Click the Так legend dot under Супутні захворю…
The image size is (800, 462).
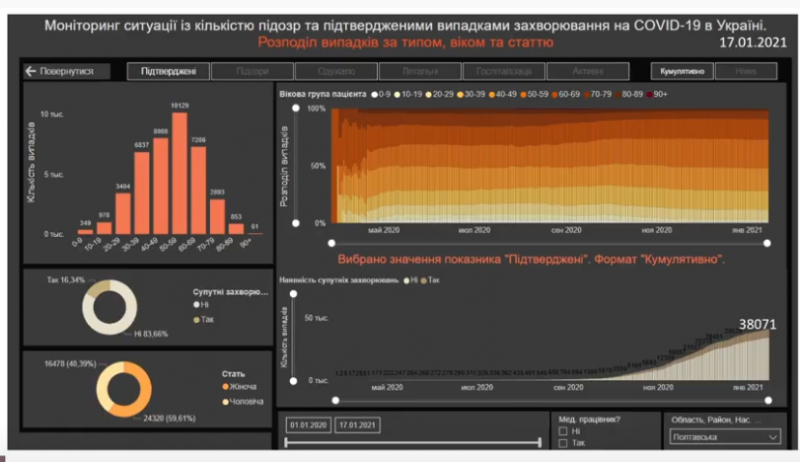coord(196,320)
